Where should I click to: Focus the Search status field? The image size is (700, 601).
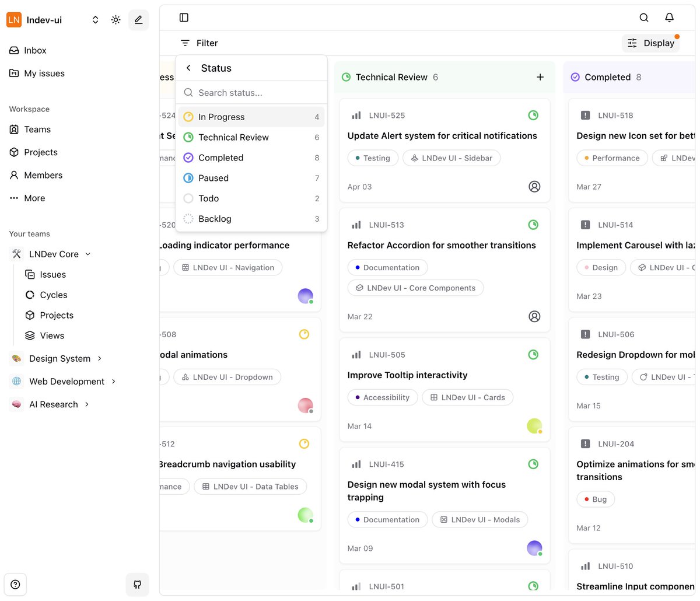tap(251, 93)
